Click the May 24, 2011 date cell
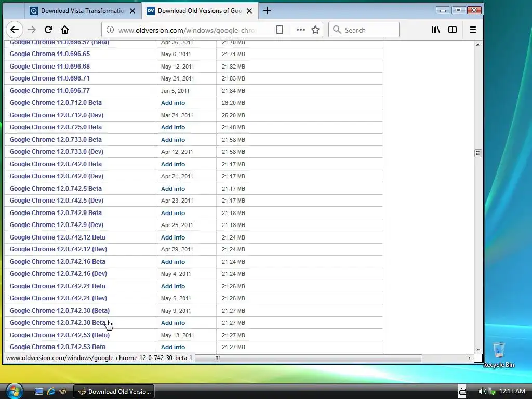 (x=178, y=79)
